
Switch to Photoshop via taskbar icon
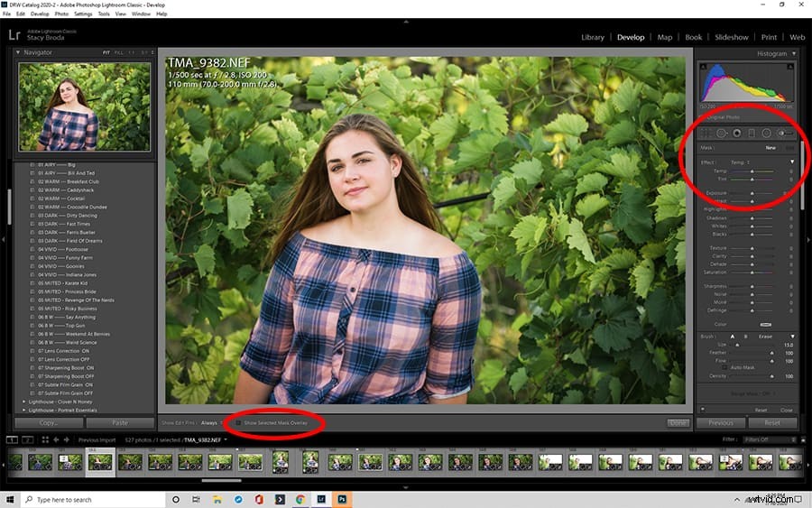[342, 500]
